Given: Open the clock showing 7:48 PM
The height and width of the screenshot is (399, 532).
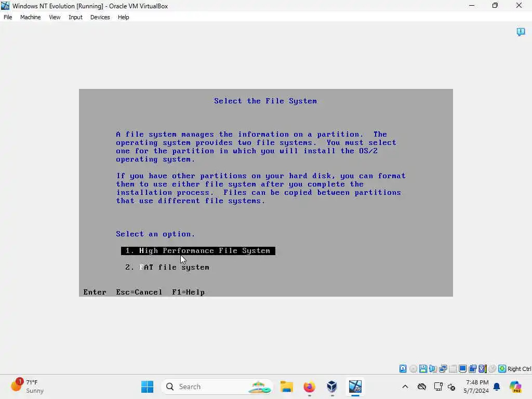Looking at the screenshot, I should [x=477, y=387].
